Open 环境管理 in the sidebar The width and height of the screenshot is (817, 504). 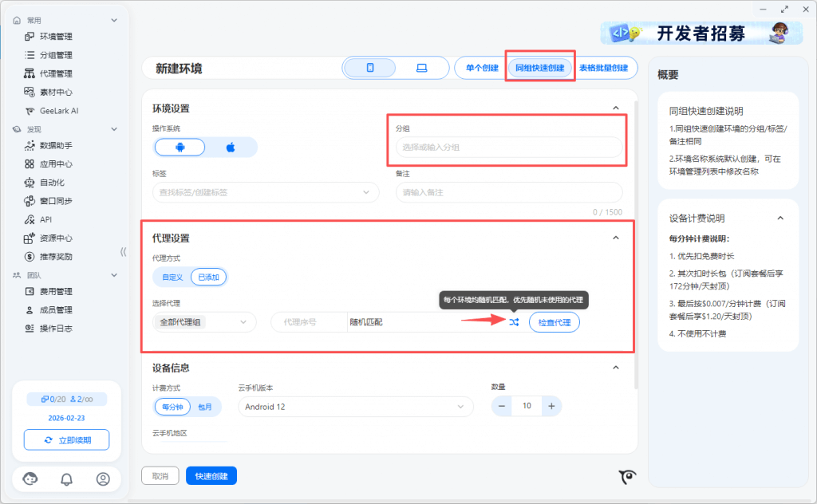[x=56, y=37]
